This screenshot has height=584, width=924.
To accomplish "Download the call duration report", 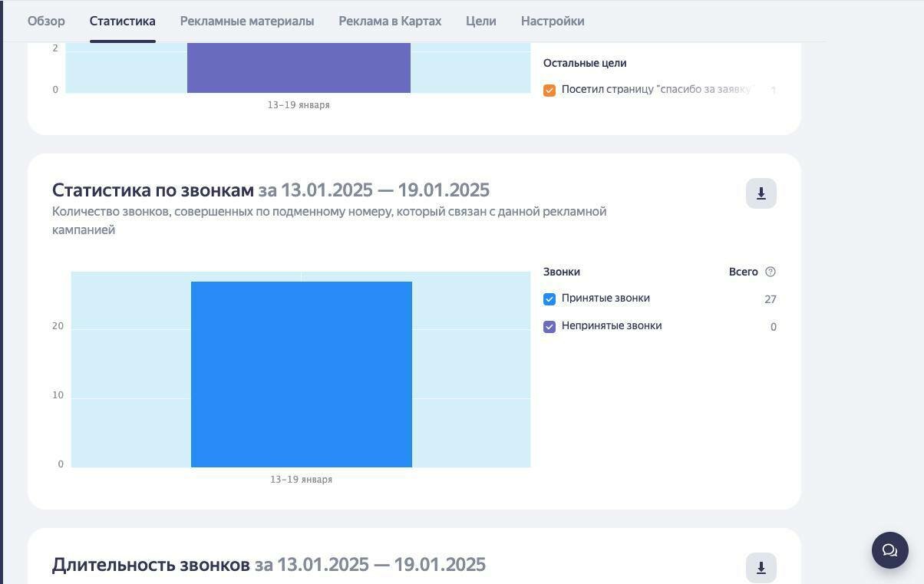I will 761,567.
